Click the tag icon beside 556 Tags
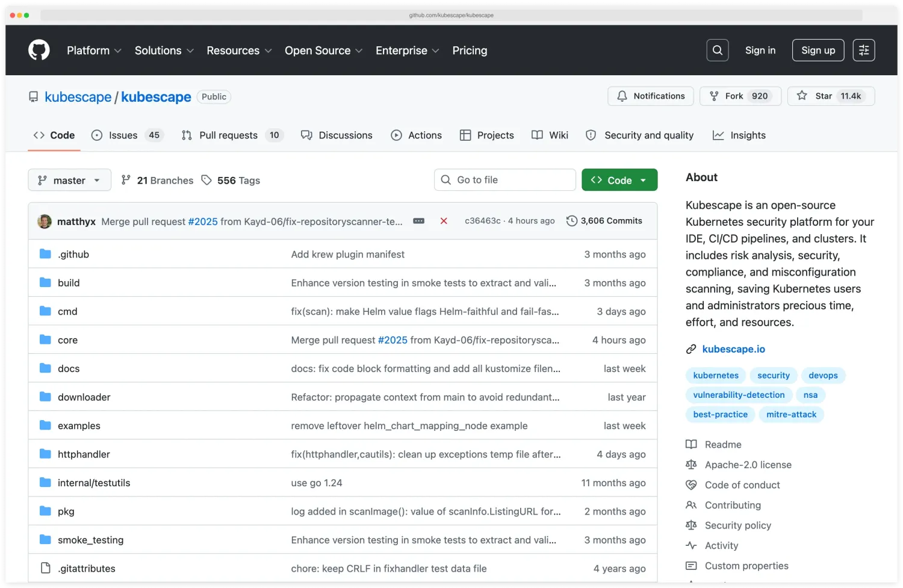 (x=206, y=180)
